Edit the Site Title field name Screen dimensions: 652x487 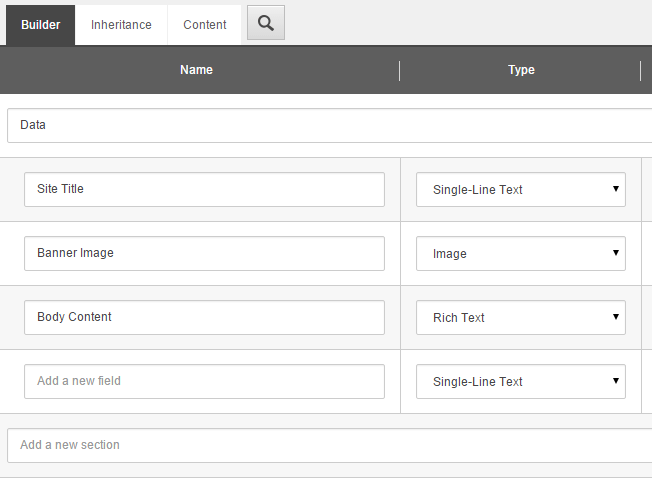pyautogui.click(x=204, y=190)
